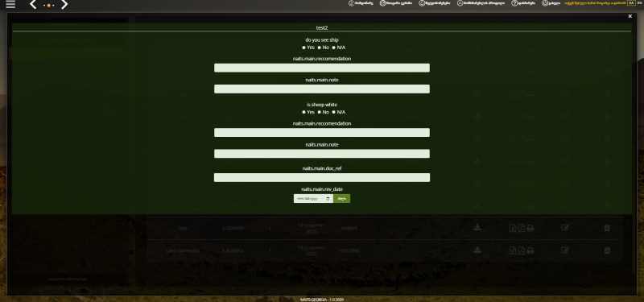Switch language to KA
The width and height of the screenshot is (644, 302).
click(x=631, y=3)
